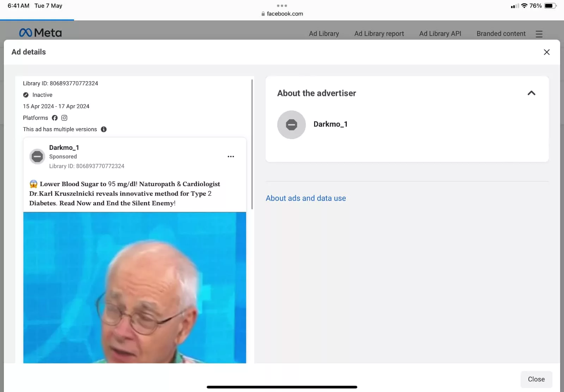Screen dimensions: 564x392
Task: Tap the three dots above address bar
Action: coord(282,6)
